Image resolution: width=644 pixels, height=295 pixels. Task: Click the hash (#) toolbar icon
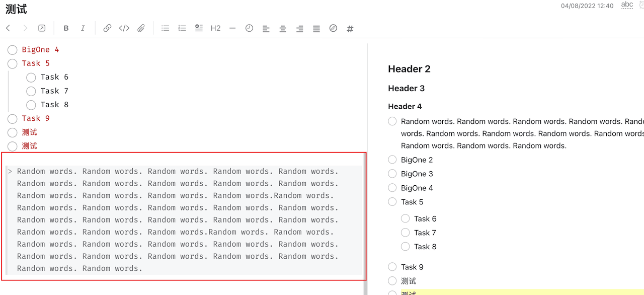click(350, 29)
